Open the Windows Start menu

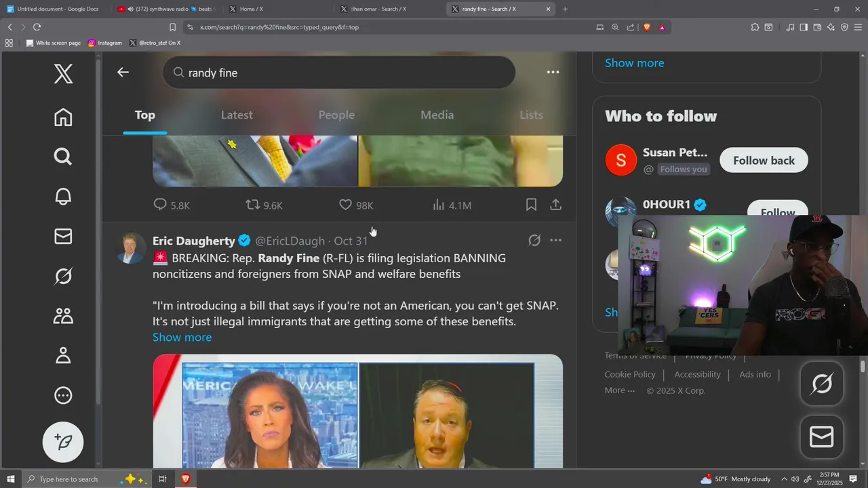[10, 479]
